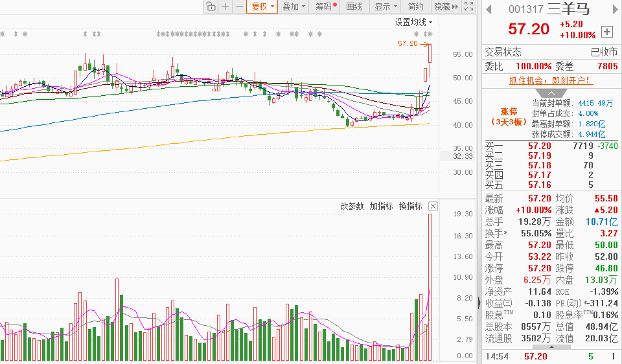Screen dimensions: 622x364
Task: Open the 叠加 dropdown
Action: tap(294, 6)
